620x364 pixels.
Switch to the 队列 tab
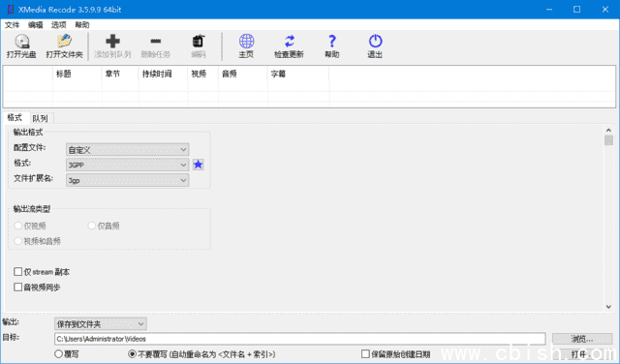pyautogui.click(x=40, y=118)
